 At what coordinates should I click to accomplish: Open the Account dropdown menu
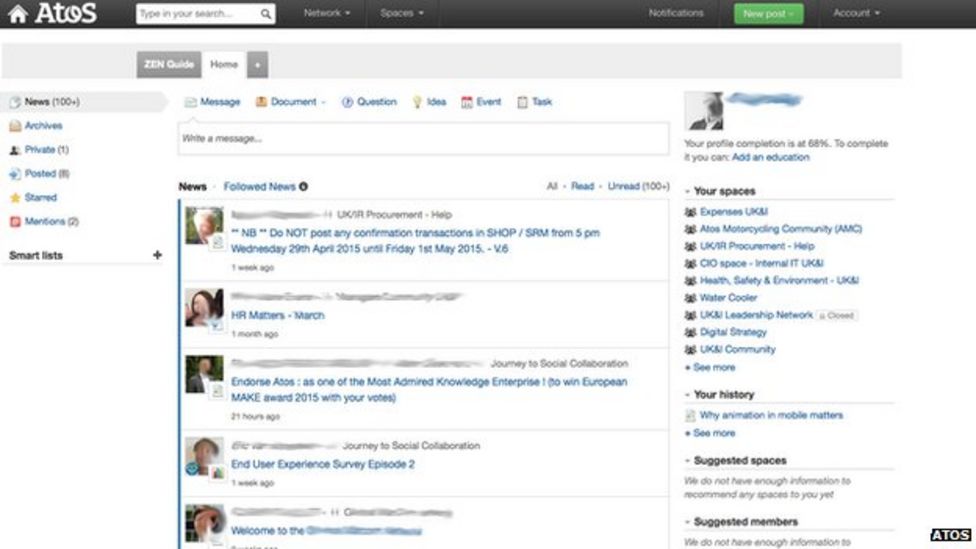click(856, 14)
